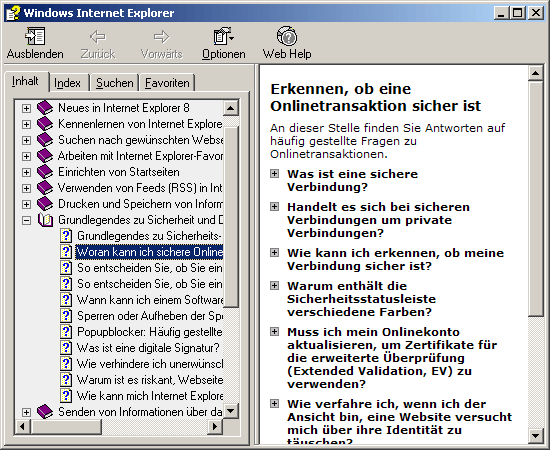Viewport: 550px width, 450px height.
Task: Click question page icon beside Woran kann ich sichere
Action: coord(66,252)
